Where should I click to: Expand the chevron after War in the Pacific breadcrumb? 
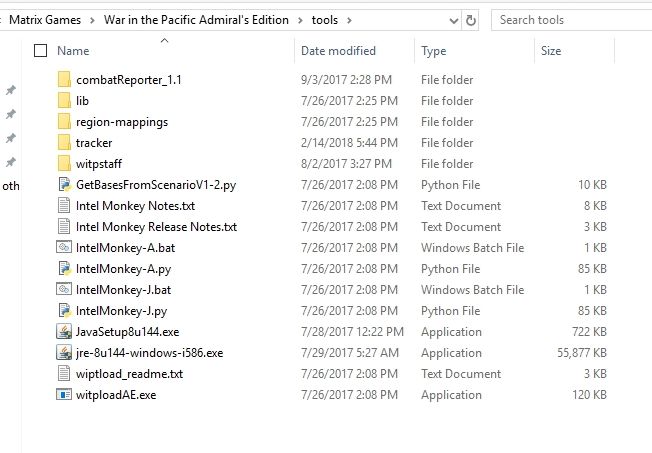[300, 20]
